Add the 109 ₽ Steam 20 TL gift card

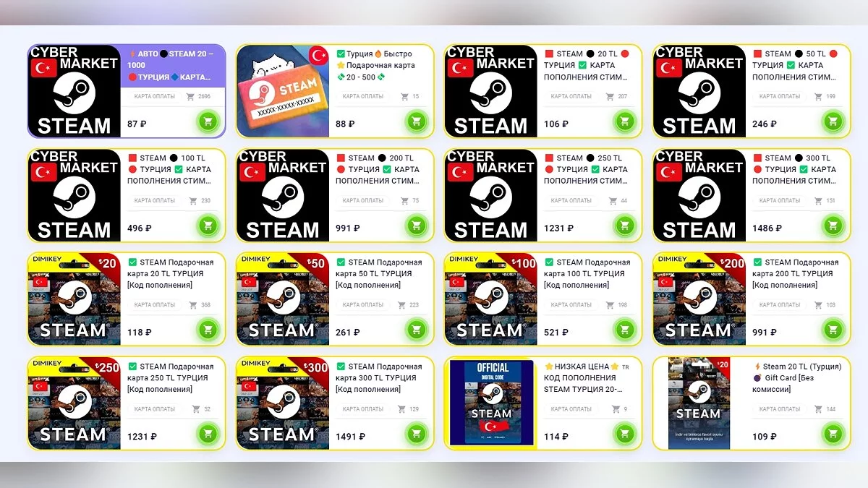[x=833, y=434]
